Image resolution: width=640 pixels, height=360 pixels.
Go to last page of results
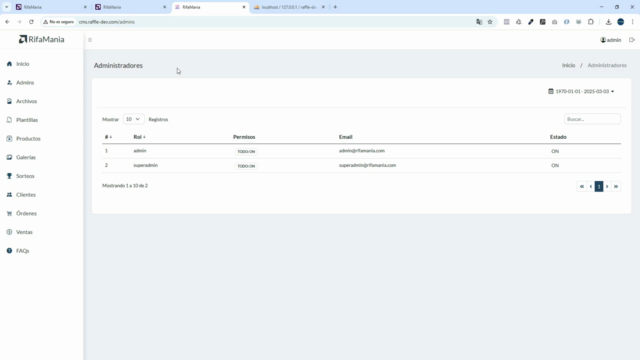[616, 187]
